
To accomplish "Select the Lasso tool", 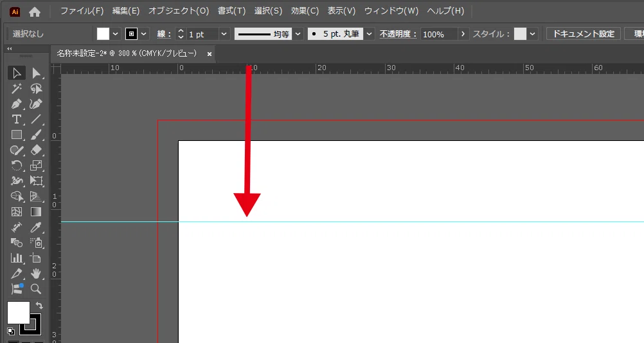I will [x=36, y=88].
